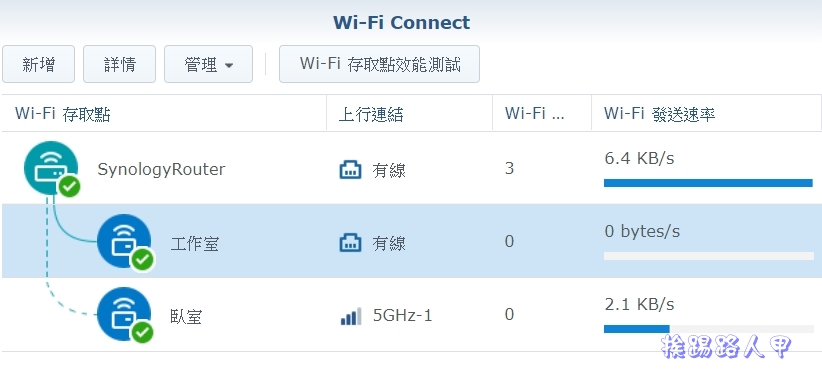Select the SynologyRouter row name
The height and width of the screenshot is (375, 822).
pyautogui.click(x=161, y=169)
